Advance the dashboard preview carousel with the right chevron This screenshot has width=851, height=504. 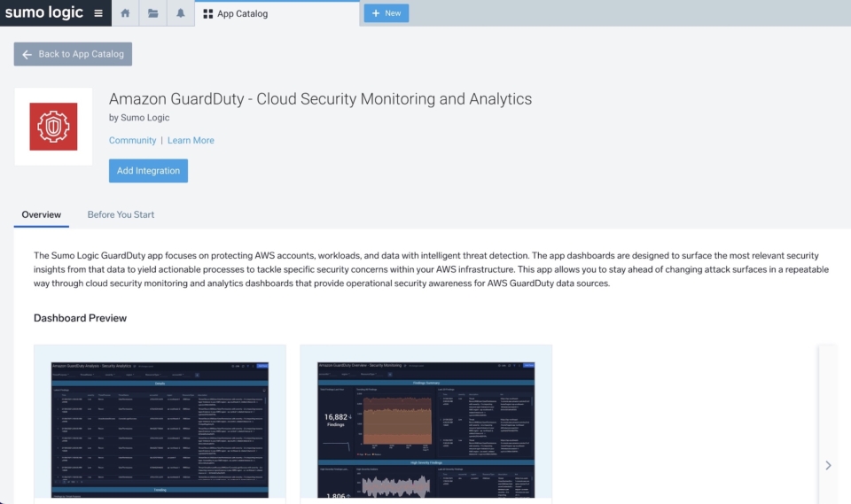(x=828, y=466)
